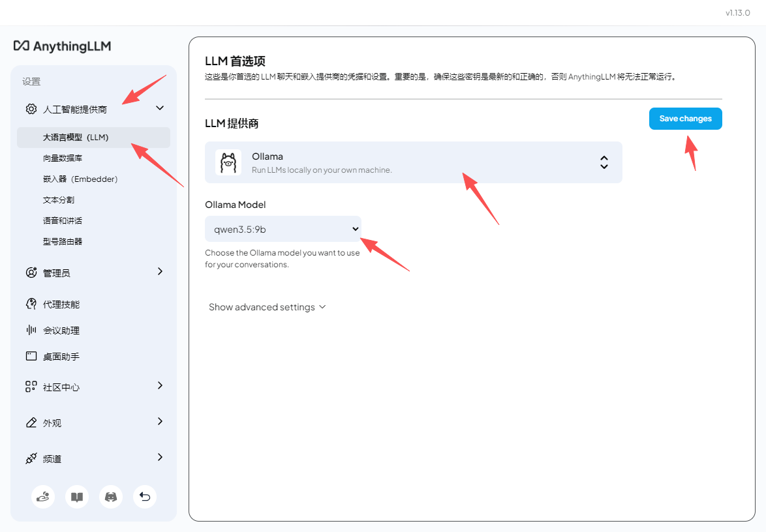Viewport: 766px width, 532px height.
Task: Open 桌面助手 page
Action: click(x=61, y=357)
